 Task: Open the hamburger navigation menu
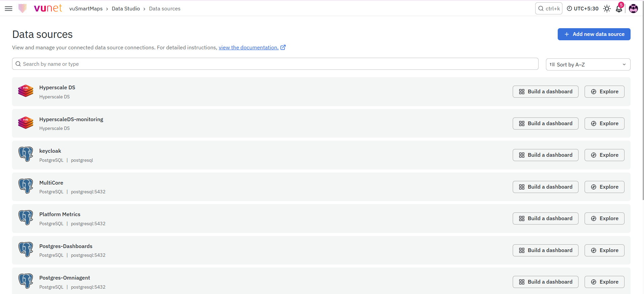[x=9, y=8]
